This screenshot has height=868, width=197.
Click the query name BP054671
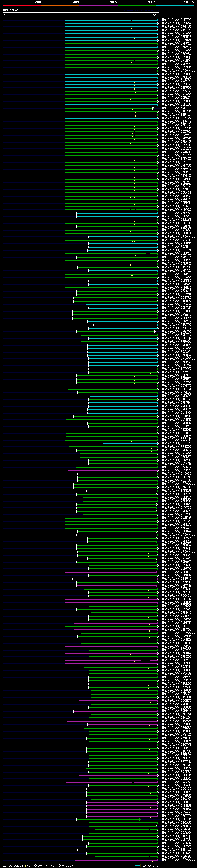point(11,10)
